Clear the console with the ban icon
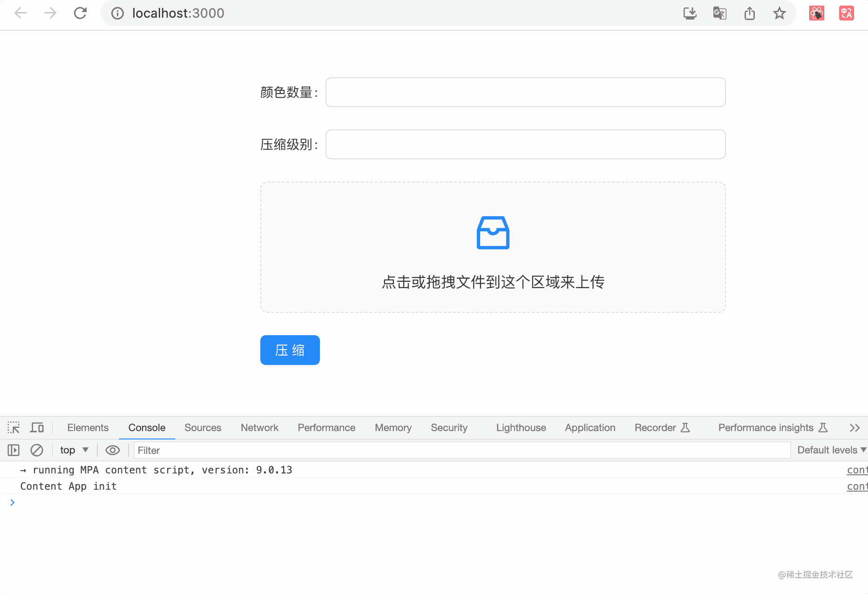Image resolution: width=868 pixels, height=594 pixels. point(37,450)
